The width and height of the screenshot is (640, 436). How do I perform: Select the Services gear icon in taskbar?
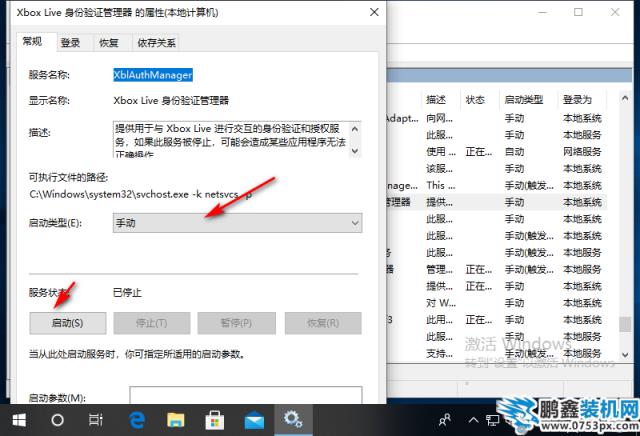click(293, 419)
